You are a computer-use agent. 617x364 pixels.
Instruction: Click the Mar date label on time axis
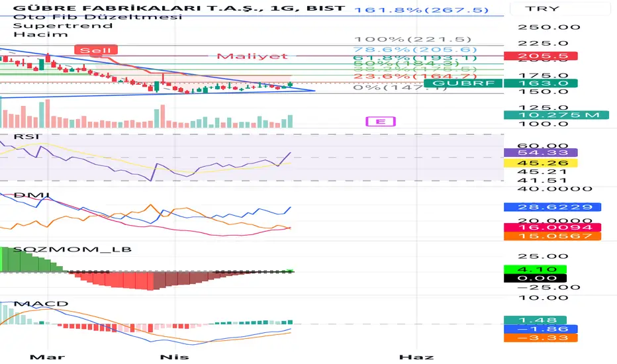pos(47,357)
